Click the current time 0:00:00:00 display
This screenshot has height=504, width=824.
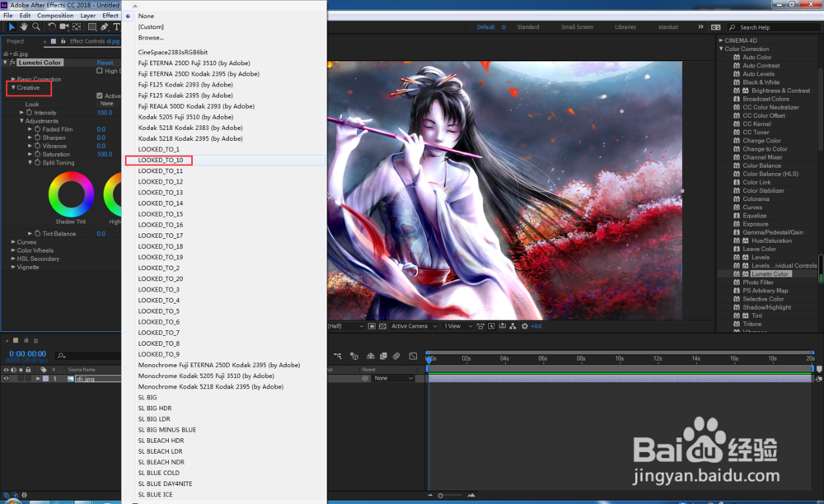point(27,354)
